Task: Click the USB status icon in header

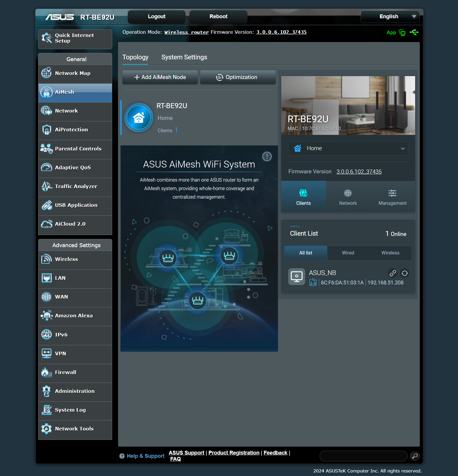Action: click(x=414, y=32)
